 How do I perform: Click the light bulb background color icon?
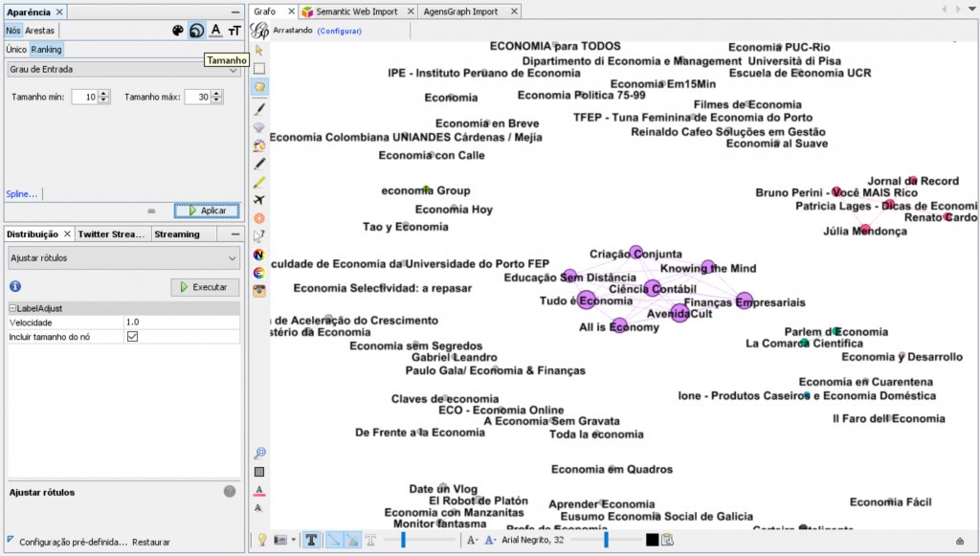(x=261, y=540)
